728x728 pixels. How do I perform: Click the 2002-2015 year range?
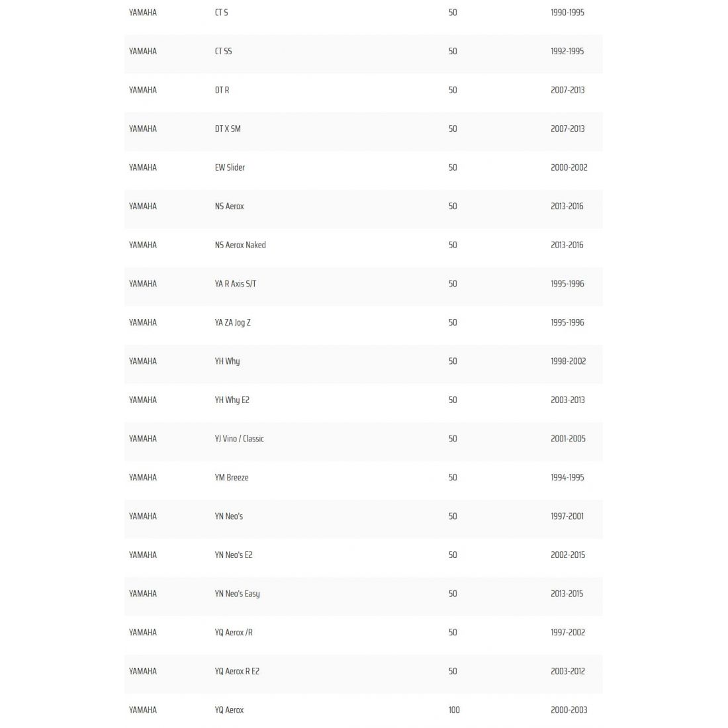[568, 555]
